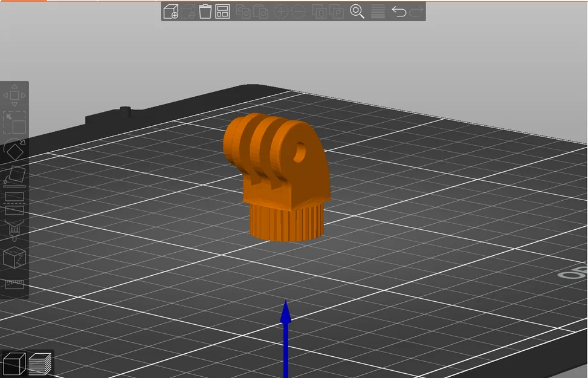Click the Split to objects icon
The image size is (588, 378).
(x=319, y=11)
